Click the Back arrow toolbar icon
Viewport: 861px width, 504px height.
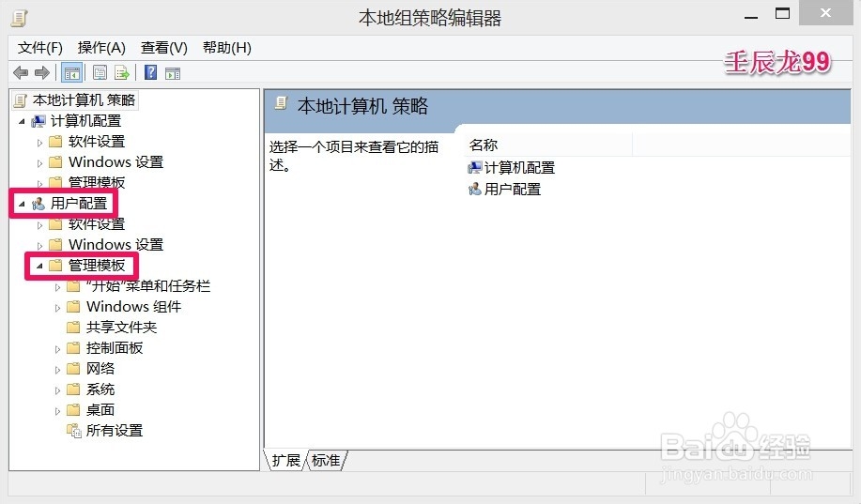21,72
